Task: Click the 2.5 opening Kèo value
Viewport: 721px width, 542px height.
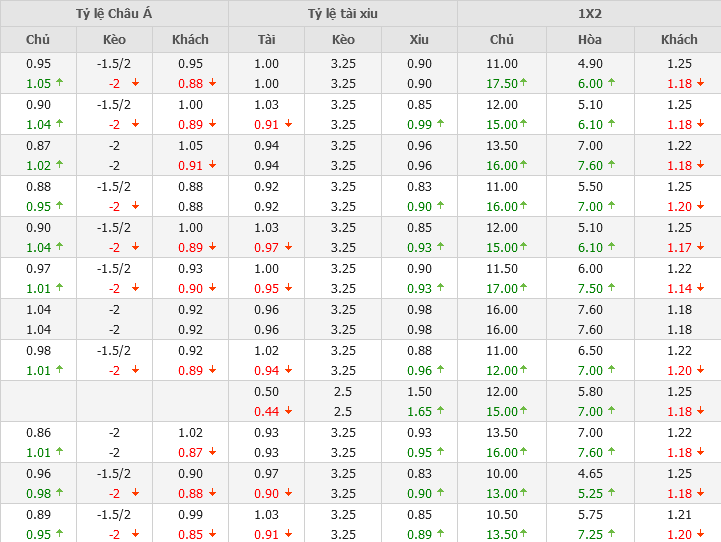Action: point(343,391)
